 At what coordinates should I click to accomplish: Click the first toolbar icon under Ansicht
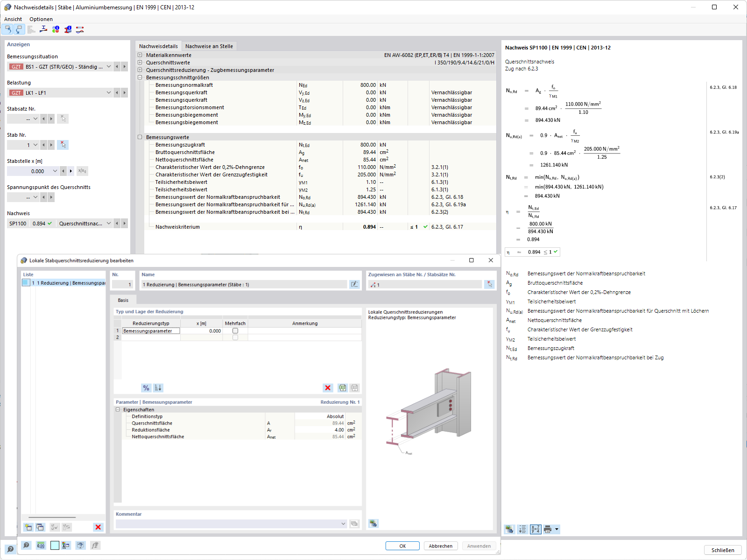tap(7, 29)
